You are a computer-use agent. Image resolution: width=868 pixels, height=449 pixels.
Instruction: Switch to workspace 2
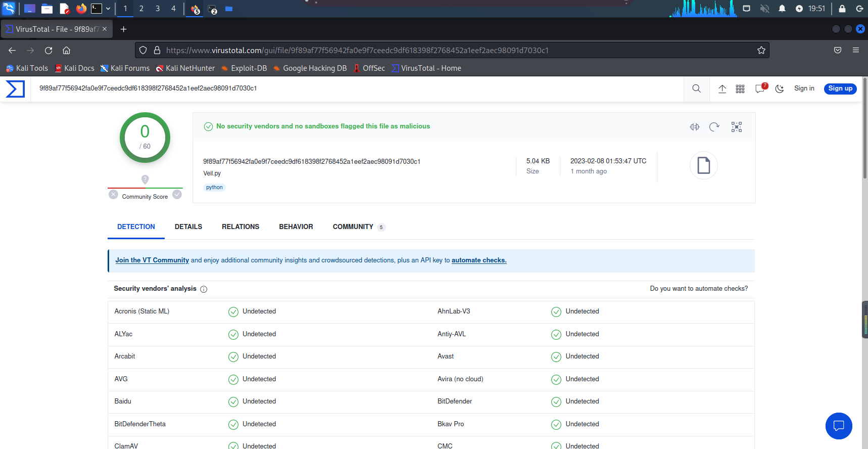tap(141, 9)
